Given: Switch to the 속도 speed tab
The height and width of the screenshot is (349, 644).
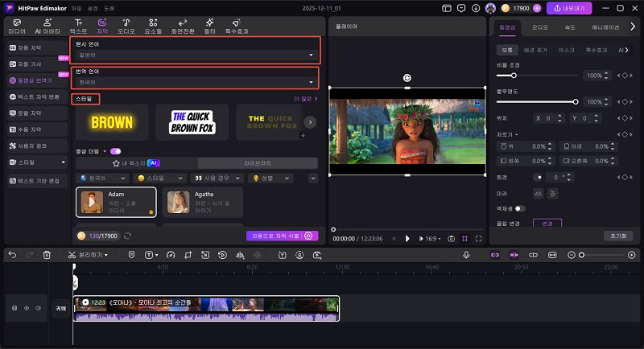Looking at the screenshot, I should [570, 27].
